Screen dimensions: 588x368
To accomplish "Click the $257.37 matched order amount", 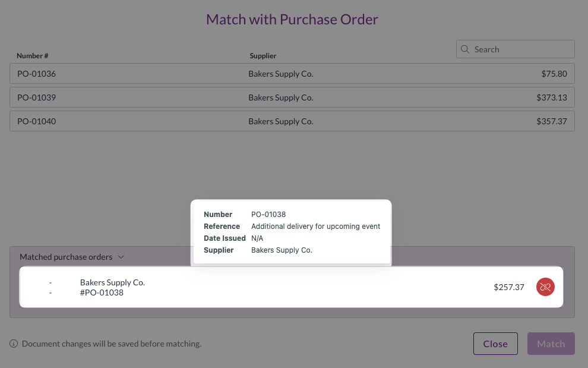I will 508,287.
